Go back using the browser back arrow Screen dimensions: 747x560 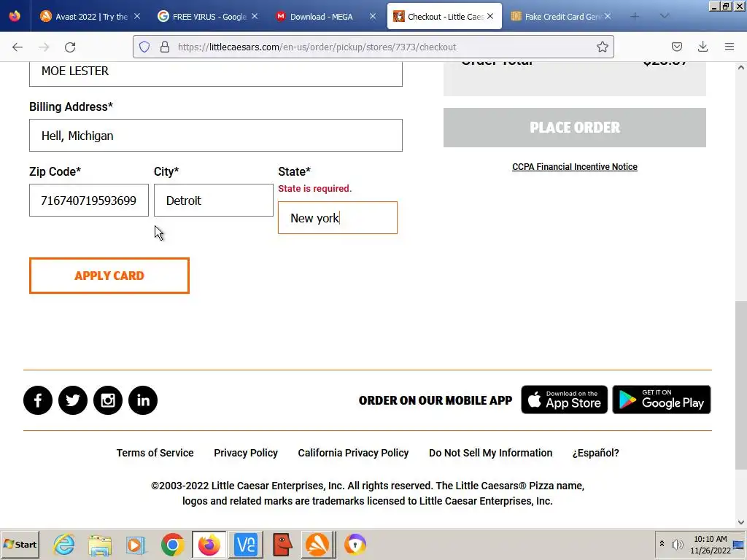(x=18, y=47)
